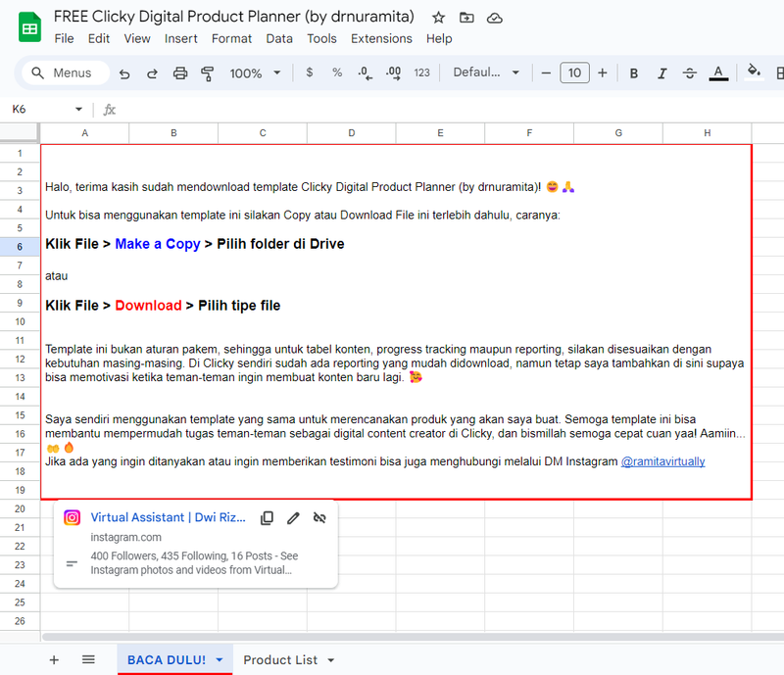The height and width of the screenshot is (675, 784).
Task: Click the select-all corner box
Action: coord(19,132)
